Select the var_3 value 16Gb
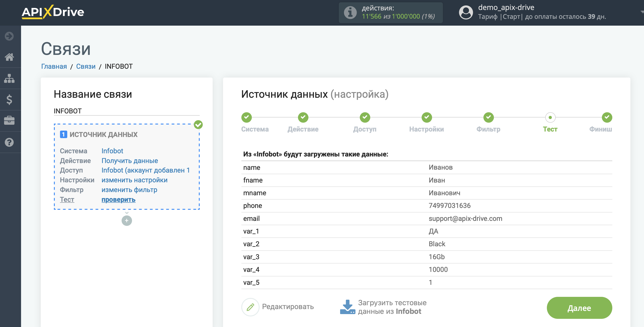The height and width of the screenshot is (327, 644). click(x=437, y=257)
